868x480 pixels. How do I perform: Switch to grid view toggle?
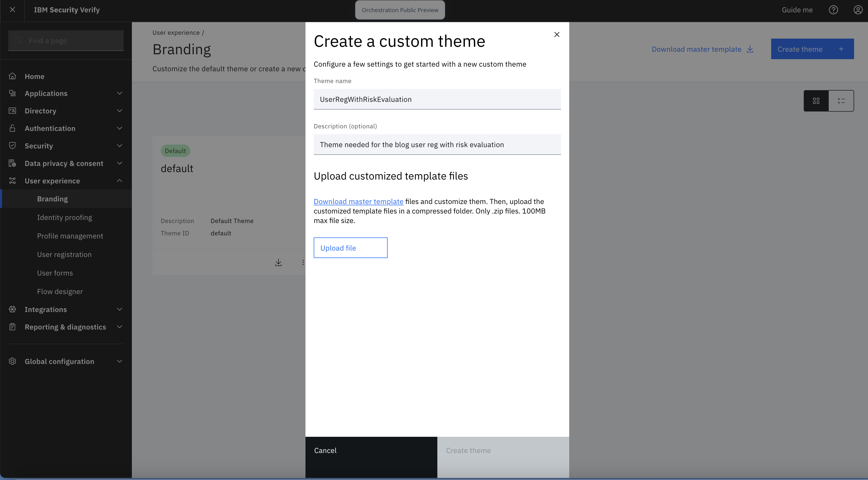816,101
